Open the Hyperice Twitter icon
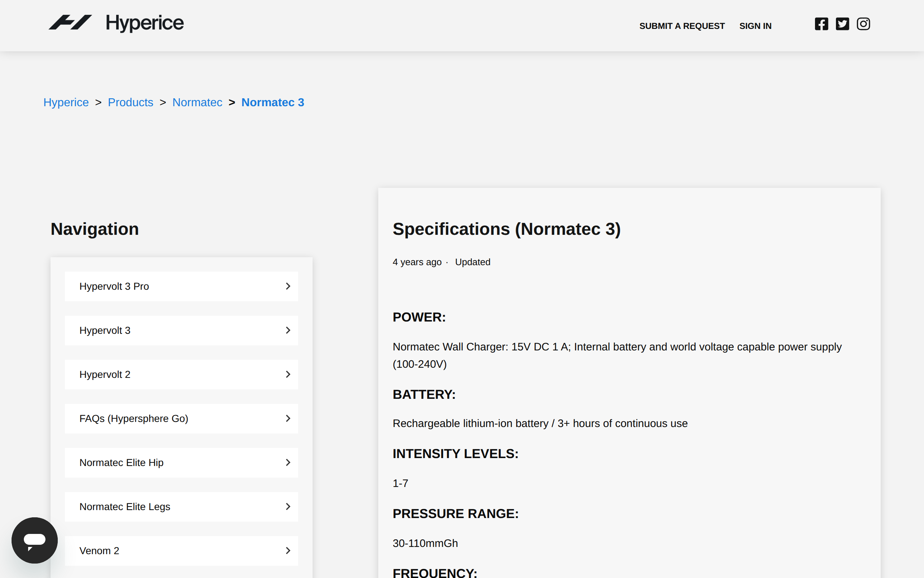The width and height of the screenshot is (924, 578). pos(842,24)
